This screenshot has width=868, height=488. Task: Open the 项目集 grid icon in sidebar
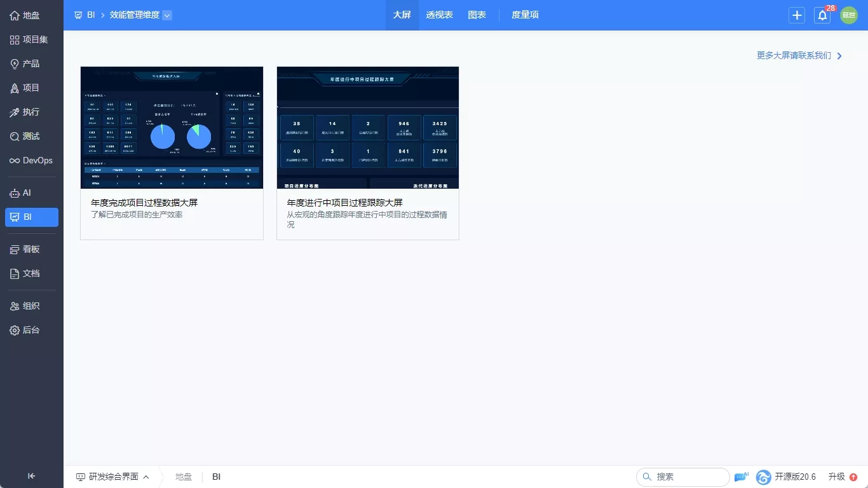click(15, 39)
